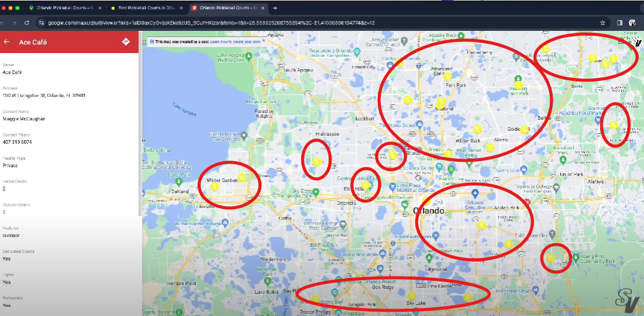Image resolution: width=644 pixels, height=316 pixels.
Task: Select yellow court marker at Altamonte Springs
Action: (447, 76)
